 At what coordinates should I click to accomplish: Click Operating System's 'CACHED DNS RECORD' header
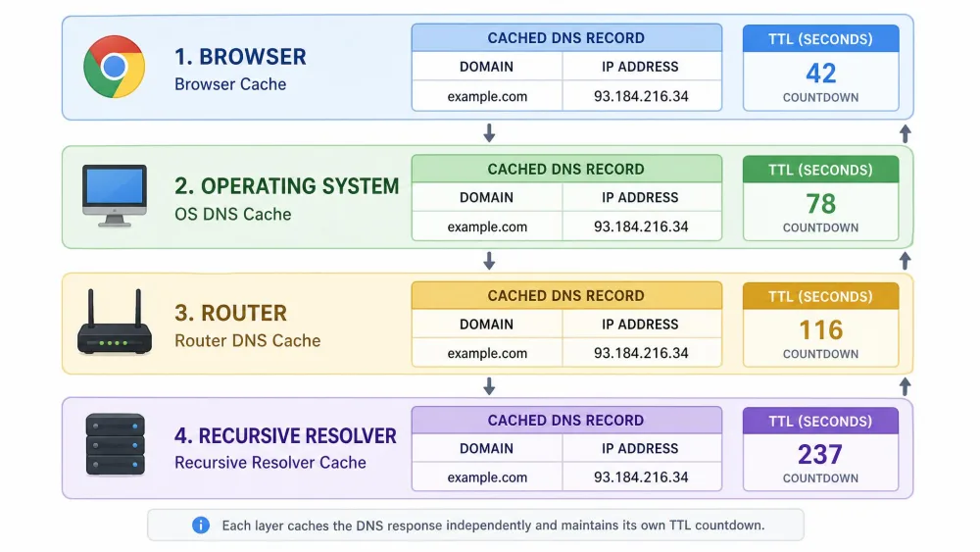(x=566, y=170)
